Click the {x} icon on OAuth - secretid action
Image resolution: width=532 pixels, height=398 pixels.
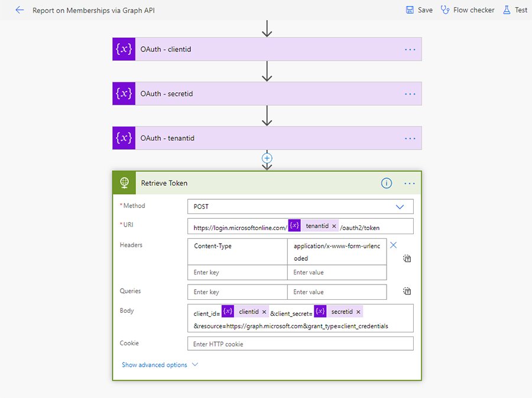(x=123, y=93)
